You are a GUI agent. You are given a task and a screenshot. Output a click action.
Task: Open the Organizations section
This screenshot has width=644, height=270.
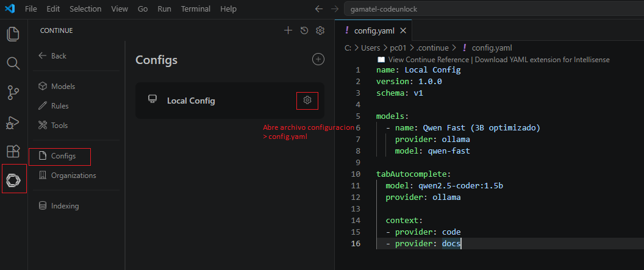(67, 175)
